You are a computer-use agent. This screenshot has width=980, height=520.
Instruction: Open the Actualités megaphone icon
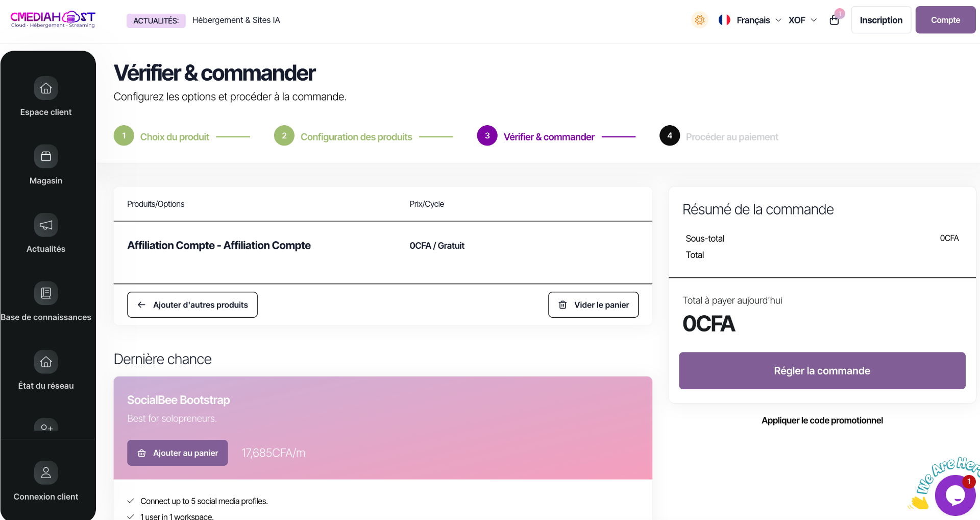46,225
